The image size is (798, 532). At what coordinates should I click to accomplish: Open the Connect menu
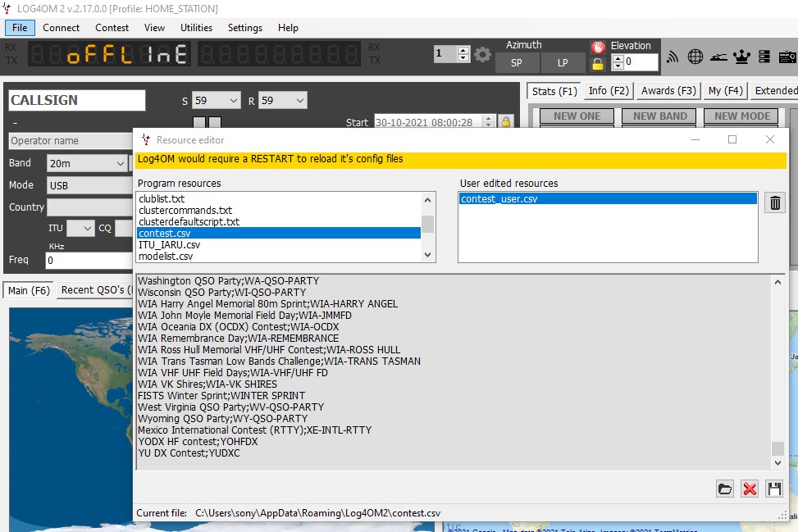pos(61,28)
